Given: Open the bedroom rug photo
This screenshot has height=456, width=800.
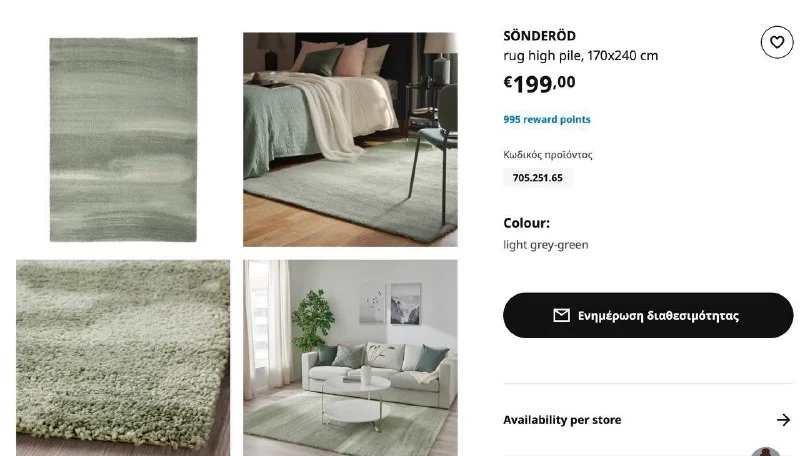Looking at the screenshot, I should pos(350,139).
